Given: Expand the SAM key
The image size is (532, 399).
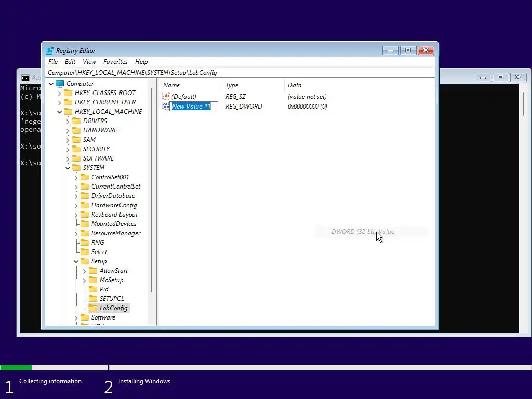Looking at the screenshot, I should click(x=68, y=140).
